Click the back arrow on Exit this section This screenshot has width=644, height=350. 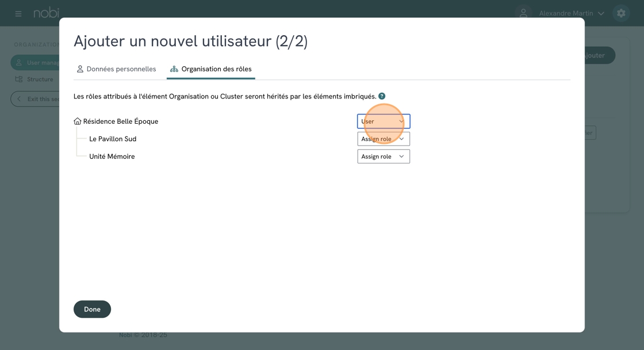pyautogui.click(x=19, y=99)
